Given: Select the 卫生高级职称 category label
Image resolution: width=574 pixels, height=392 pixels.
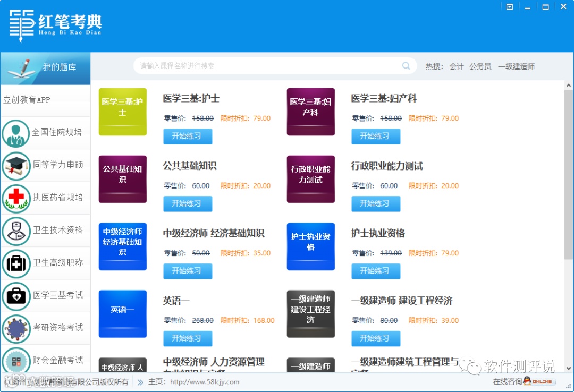Looking at the screenshot, I should (58, 262).
